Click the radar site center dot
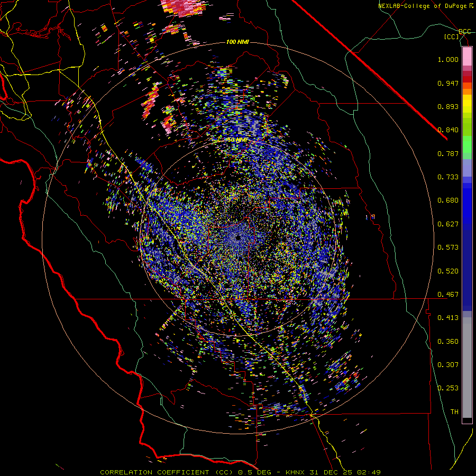476x476 pixels. tap(238, 237)
